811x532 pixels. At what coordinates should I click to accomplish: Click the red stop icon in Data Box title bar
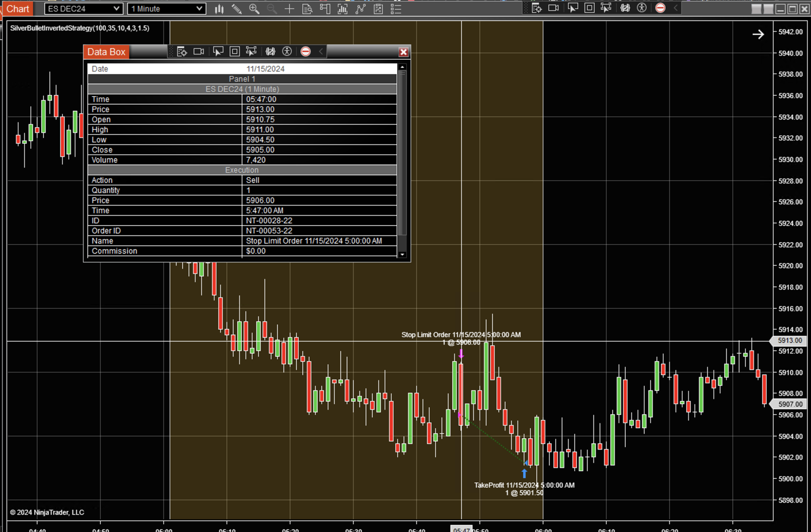[306, 52]
